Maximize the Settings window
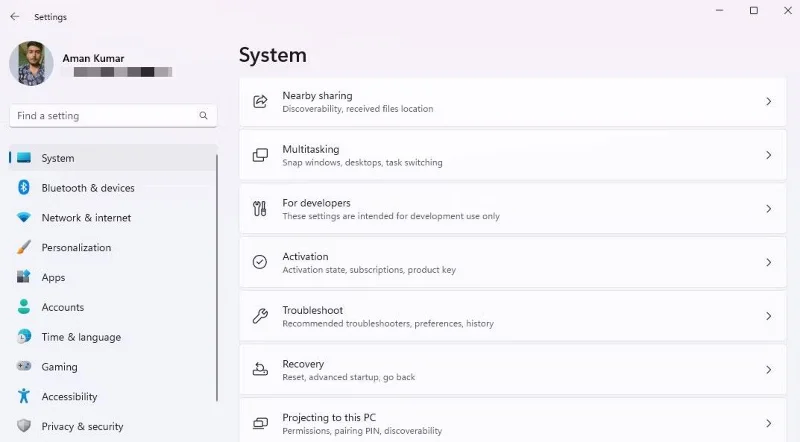 pyautogui.click(x=754, y=10)
